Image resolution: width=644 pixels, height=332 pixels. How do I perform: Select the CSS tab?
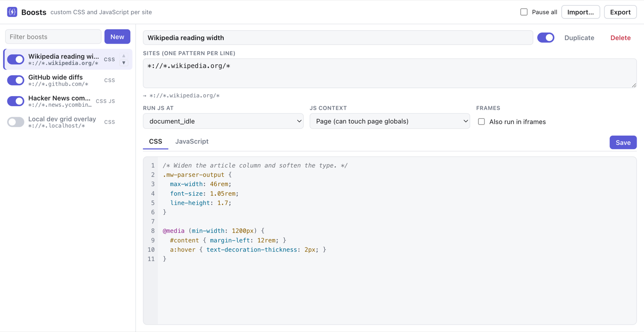(x=155, y=141)
